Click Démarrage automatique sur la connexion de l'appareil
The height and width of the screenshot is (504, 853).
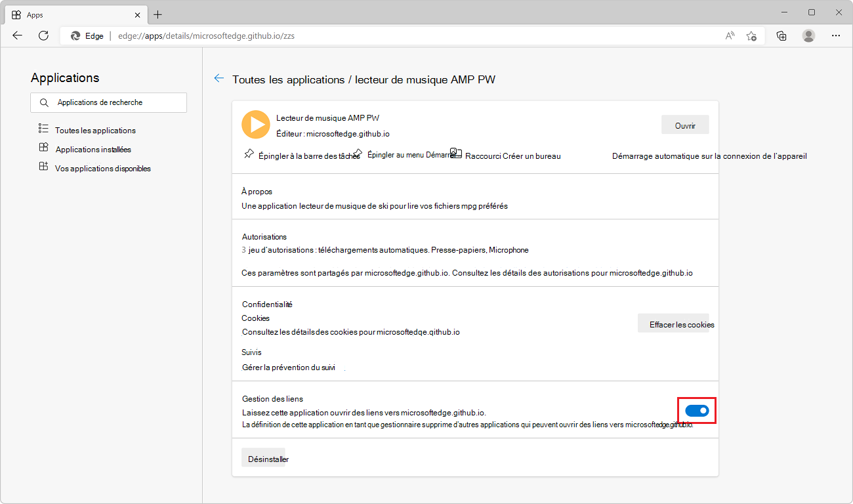coord(709,156)
